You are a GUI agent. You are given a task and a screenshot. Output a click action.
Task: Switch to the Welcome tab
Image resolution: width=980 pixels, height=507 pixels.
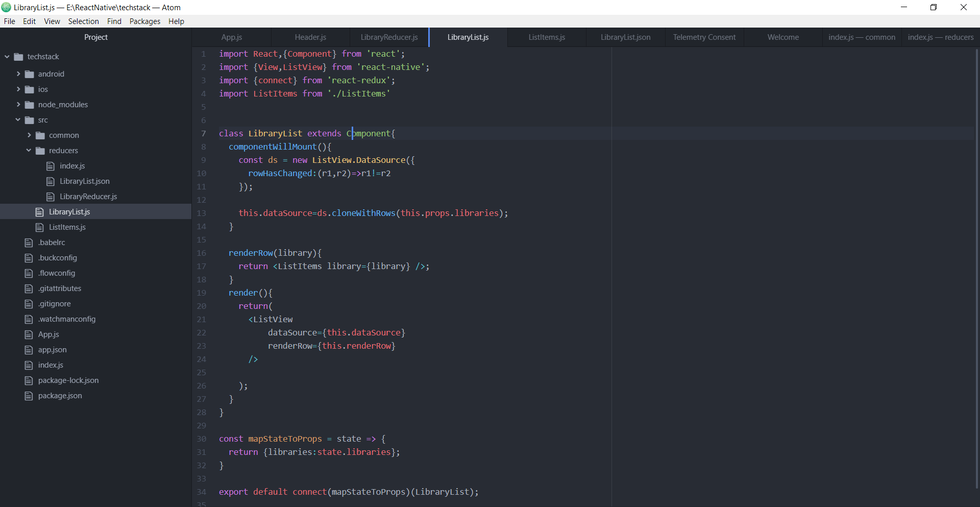783,37
